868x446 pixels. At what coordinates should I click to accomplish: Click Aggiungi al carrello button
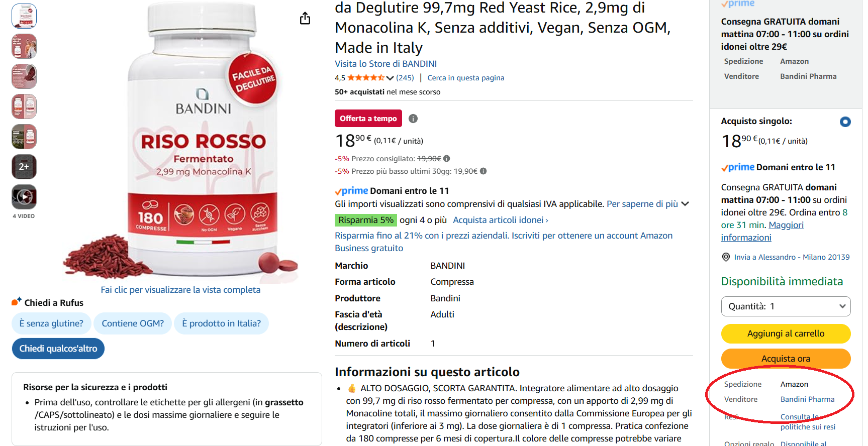tap(786, 333)
